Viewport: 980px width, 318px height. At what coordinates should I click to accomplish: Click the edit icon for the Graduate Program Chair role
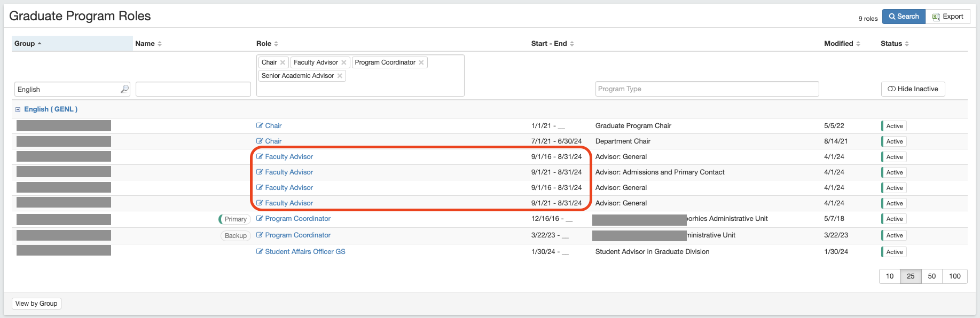[x=260, y=126]
